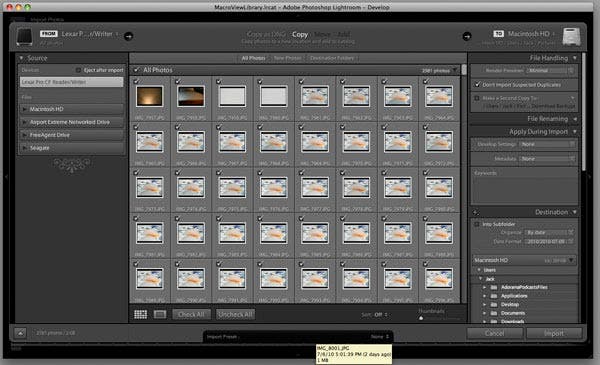Select the first dark orange-glow thumbnail
The width and height of the screenshot is (600, 365).
pyautogui.click(x=150, y=96)
